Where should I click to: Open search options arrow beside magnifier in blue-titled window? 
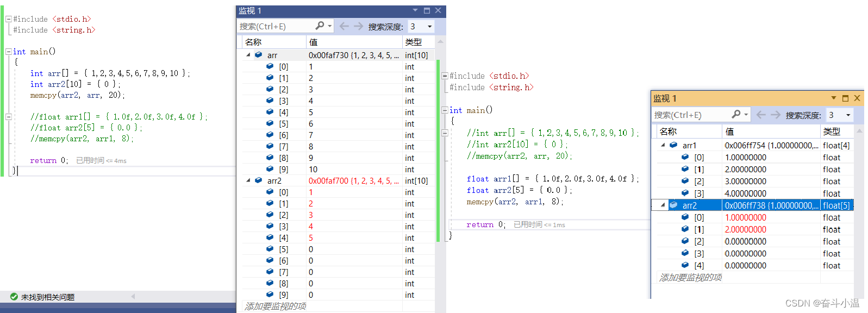click(x=329, y=26)
